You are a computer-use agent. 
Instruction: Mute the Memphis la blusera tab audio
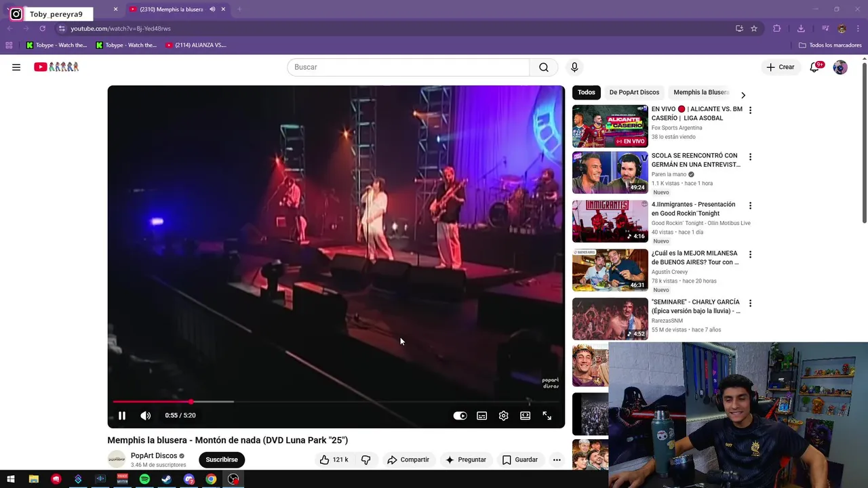(212, 9)
